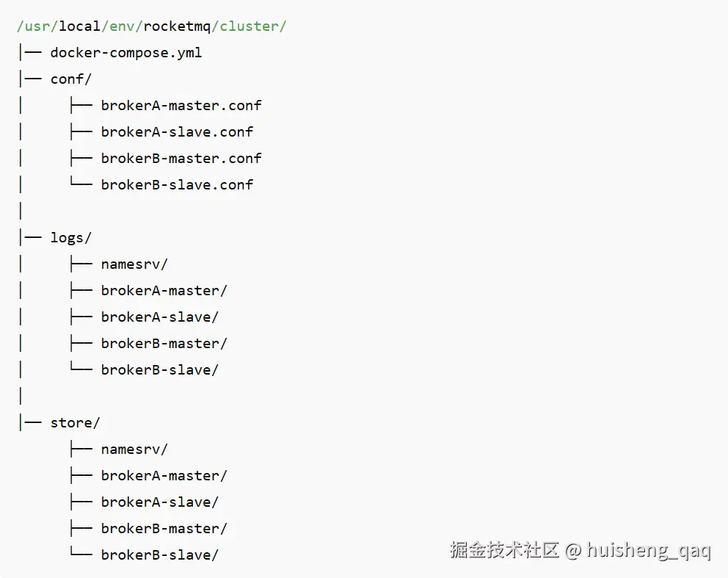Select brokerB-slave/ under store directory
The width and height of the screenshot is (728, 578).
click(x=159, y=555)
